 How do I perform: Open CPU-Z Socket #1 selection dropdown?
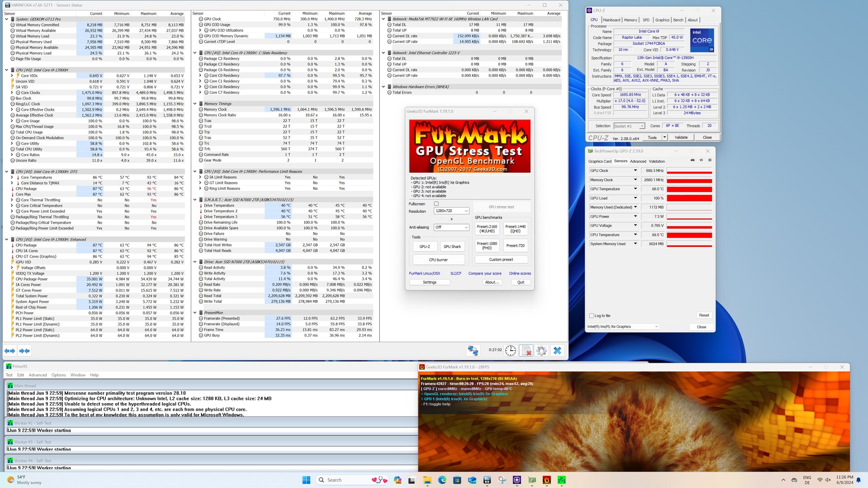pos(629,126)
